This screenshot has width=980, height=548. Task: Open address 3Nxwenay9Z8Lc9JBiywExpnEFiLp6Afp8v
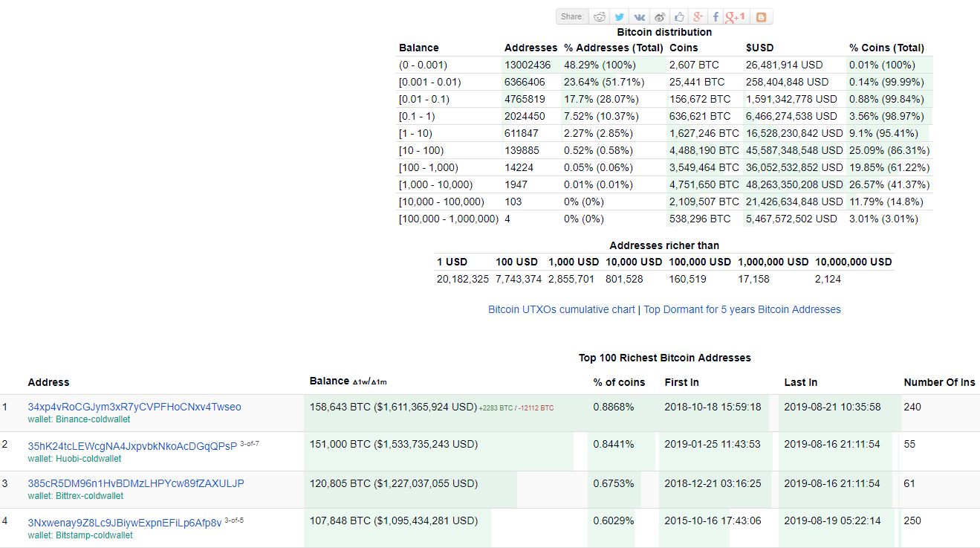pyautogui.click(x=125, y=523)
